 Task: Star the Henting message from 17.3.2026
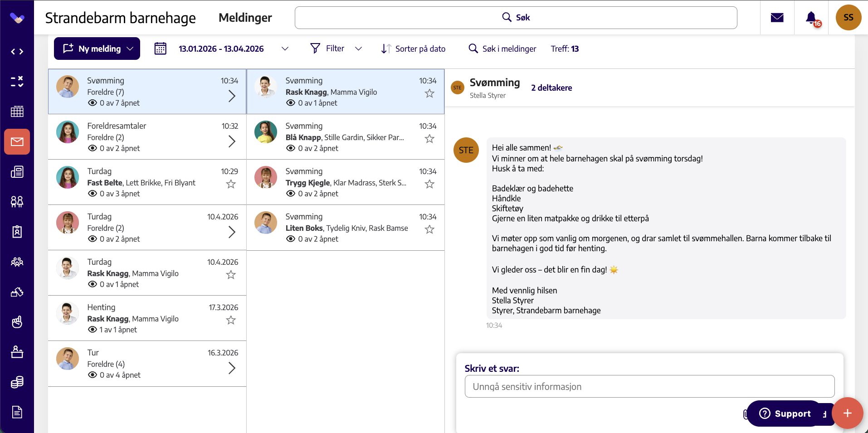[231, 320]
